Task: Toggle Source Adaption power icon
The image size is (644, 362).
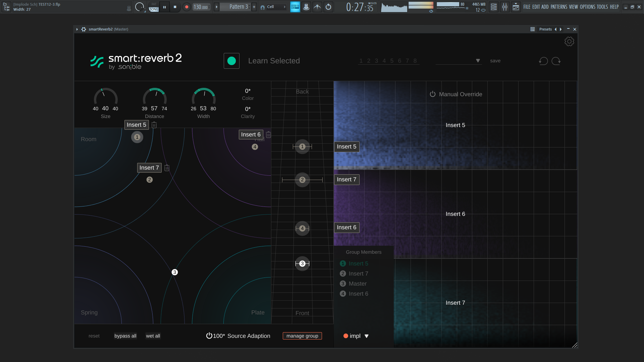Action: (209, 336)
